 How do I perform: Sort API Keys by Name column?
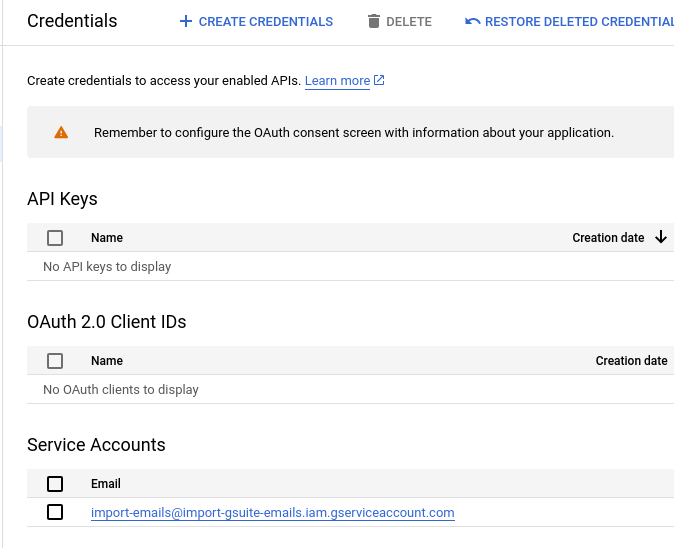107,238
